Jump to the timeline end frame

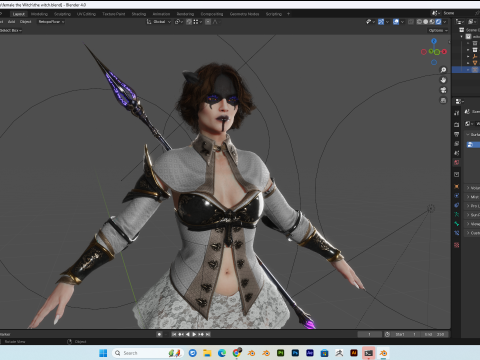tap(208, 334)
